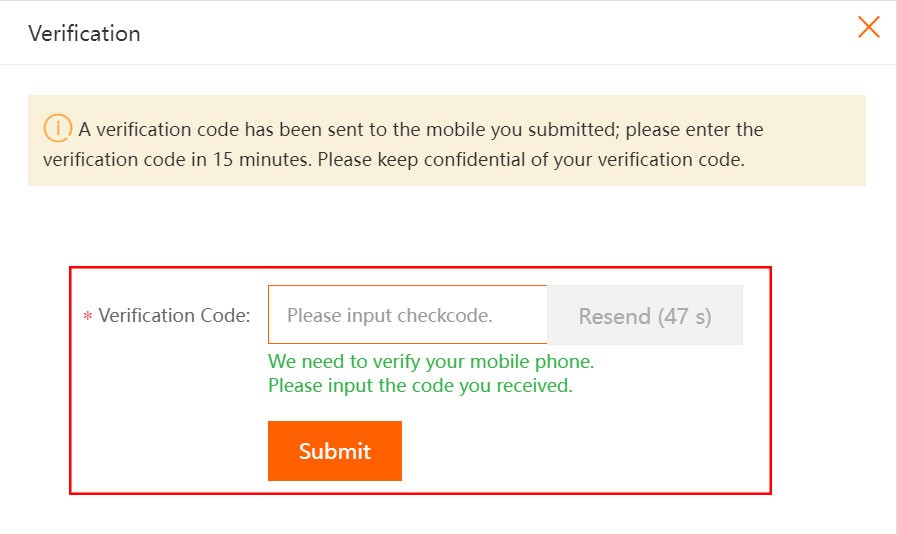This screenshot has width=897, height=534.
Task: Click the info icon in the notice banner
Action: (x=58, y=129)
